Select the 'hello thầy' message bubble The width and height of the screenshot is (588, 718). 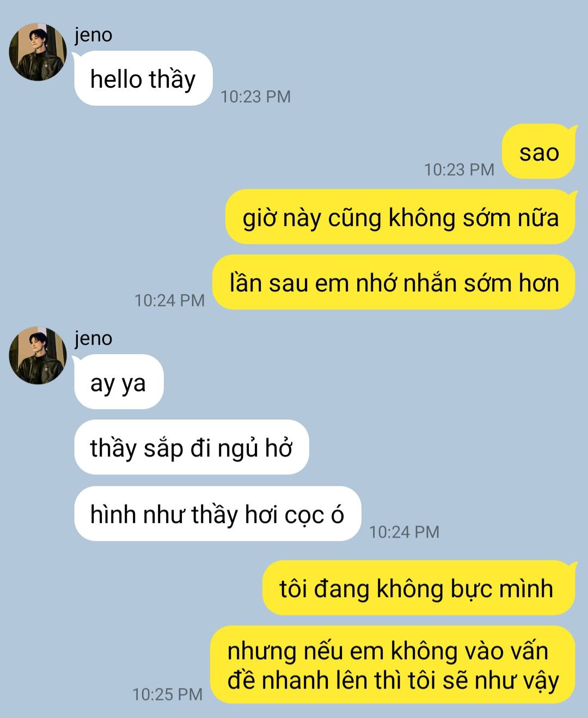coord(143,78)
